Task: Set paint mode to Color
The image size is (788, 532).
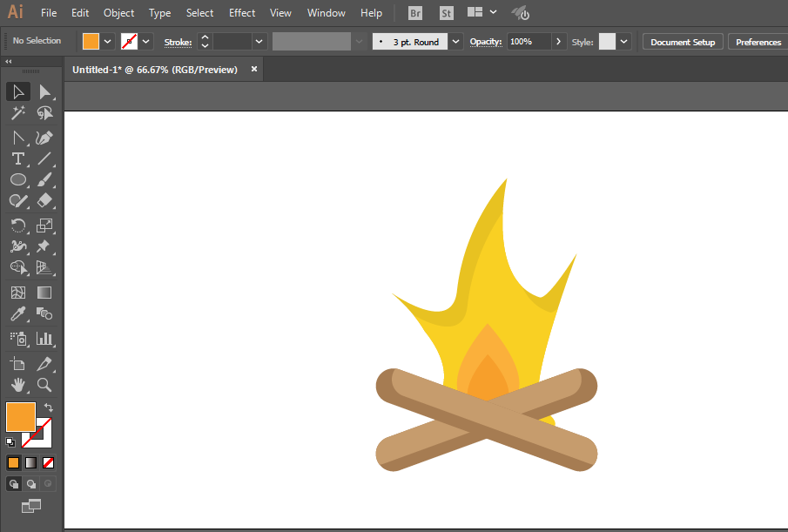Action: 14,462
